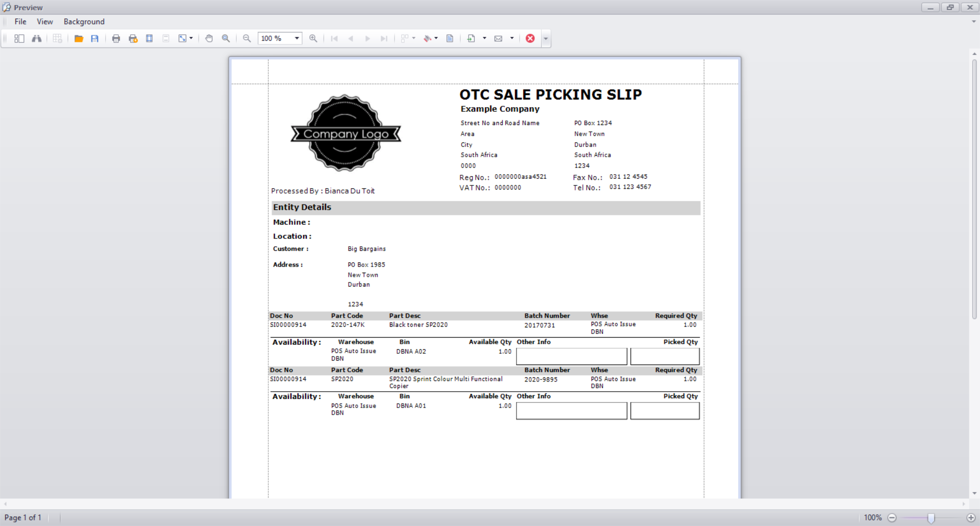Open the File menu
The height and width of the screenshot is (526, 980).
pos(20,21)
